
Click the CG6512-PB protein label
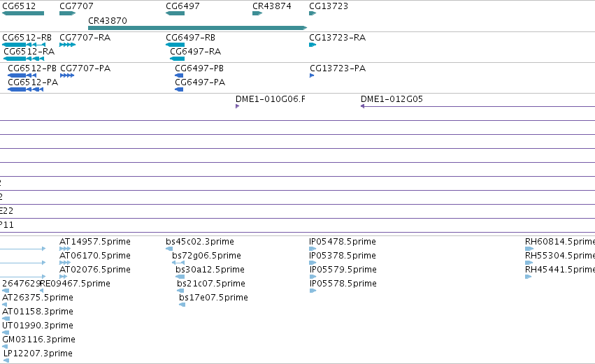click(x=32, y=68)
